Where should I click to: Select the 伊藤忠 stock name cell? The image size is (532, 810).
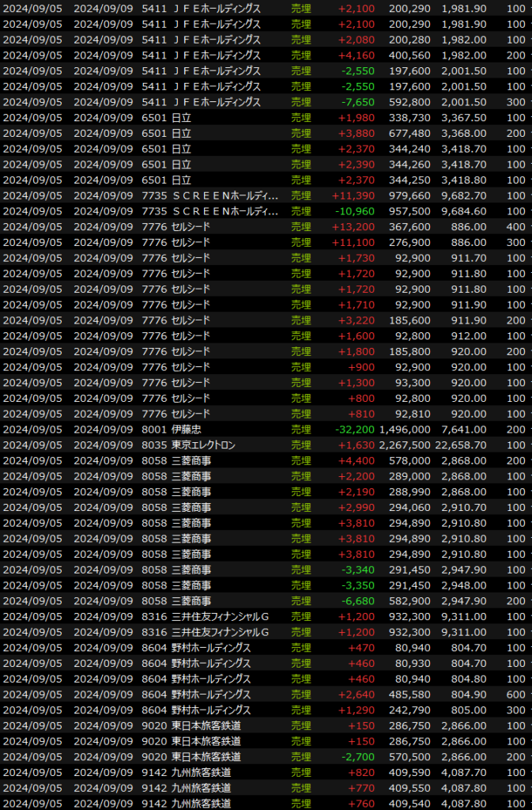[x=186, y=430]
